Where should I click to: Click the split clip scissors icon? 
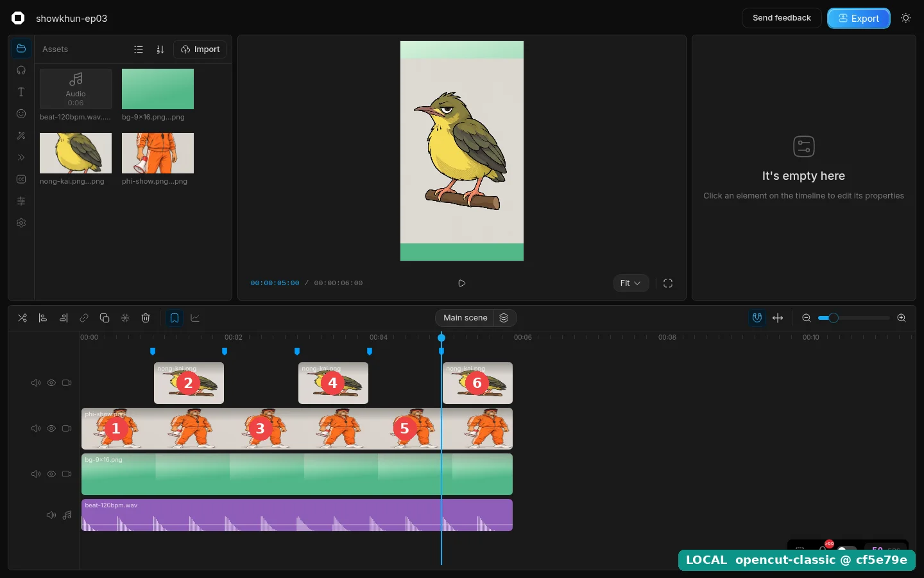point(22,318)
